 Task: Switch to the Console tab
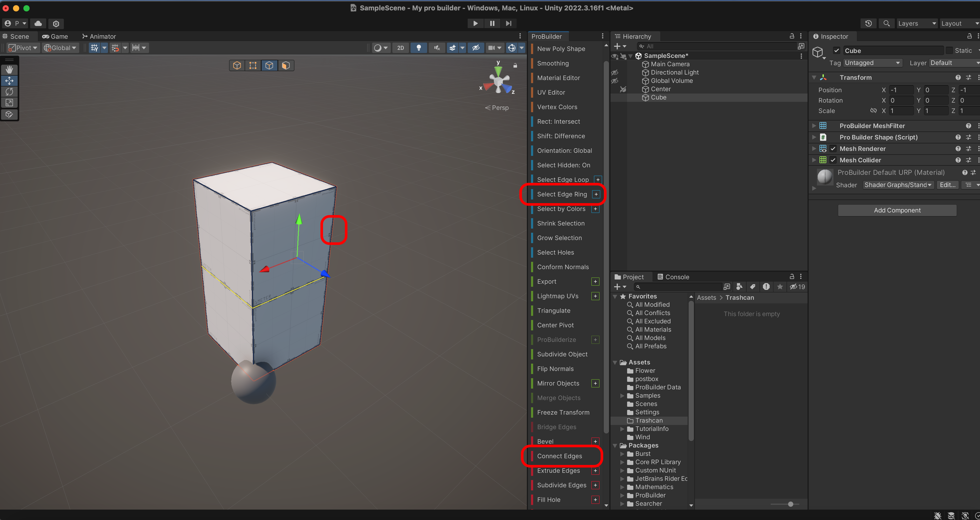(x=673, y=277)
